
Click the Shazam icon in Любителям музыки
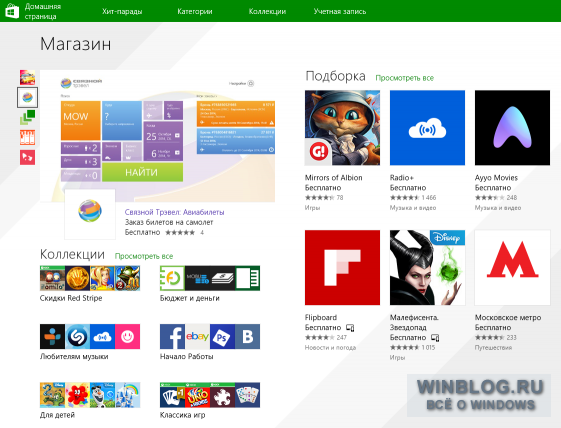(78, 336)
